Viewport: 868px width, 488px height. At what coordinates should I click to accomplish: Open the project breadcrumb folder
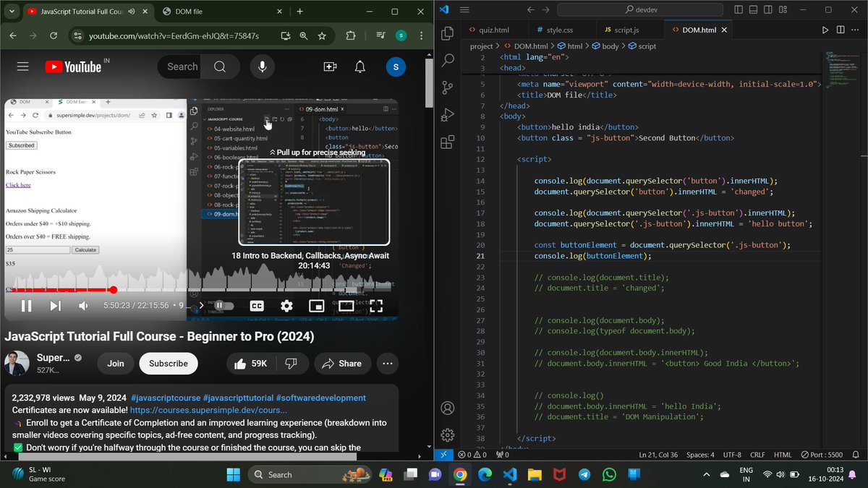[481, 46]
